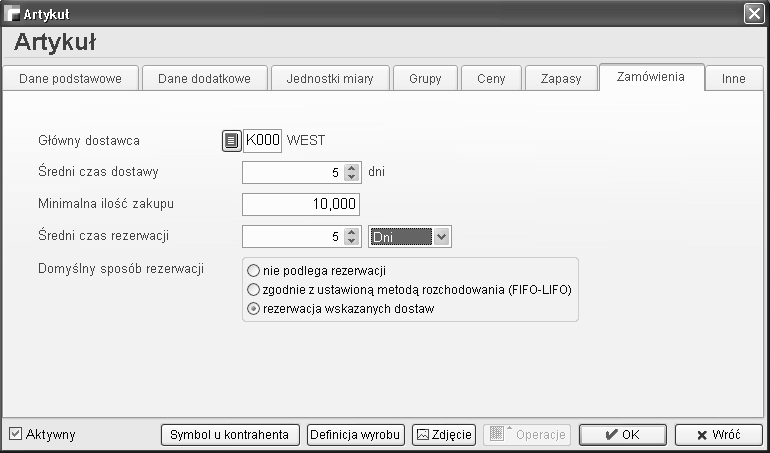
Task: Click the Minimalna ilość zakupu field
Action: point(301,204)
